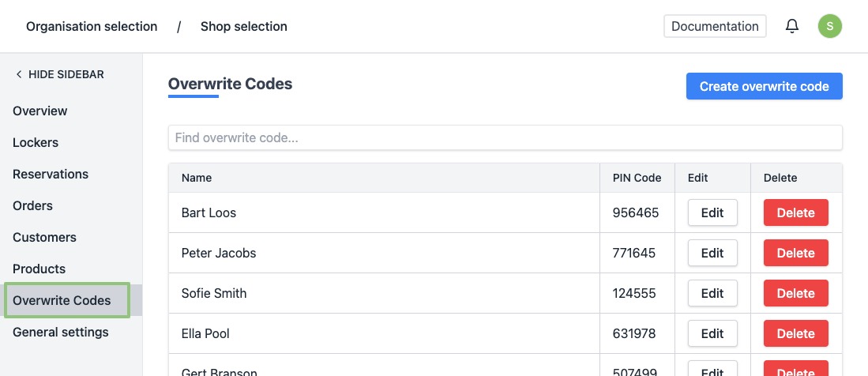
Task: Open the notifications bell
Action: 792,26
